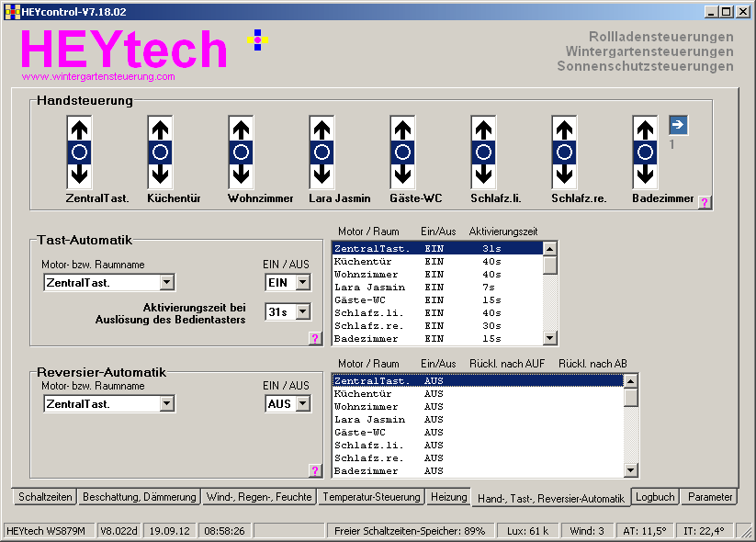Open help for the Tast-Automatik section
The height and width of the screenshot is (542, 756).
point(315,338)
